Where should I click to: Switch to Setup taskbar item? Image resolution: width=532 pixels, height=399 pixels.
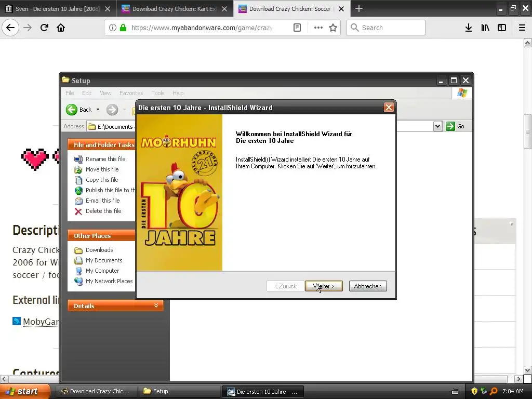pos(179,391)
